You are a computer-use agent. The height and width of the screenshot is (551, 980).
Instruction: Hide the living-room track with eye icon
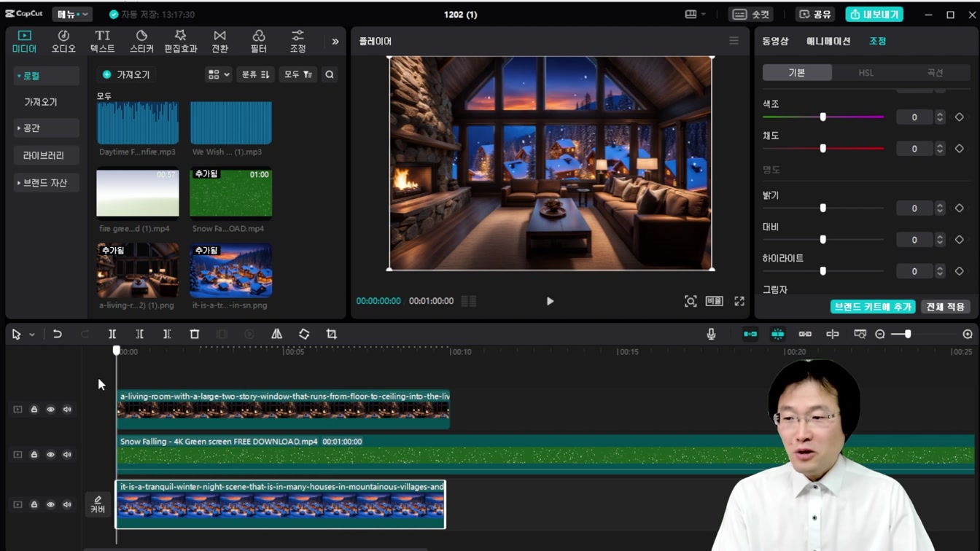click(50, 410)
